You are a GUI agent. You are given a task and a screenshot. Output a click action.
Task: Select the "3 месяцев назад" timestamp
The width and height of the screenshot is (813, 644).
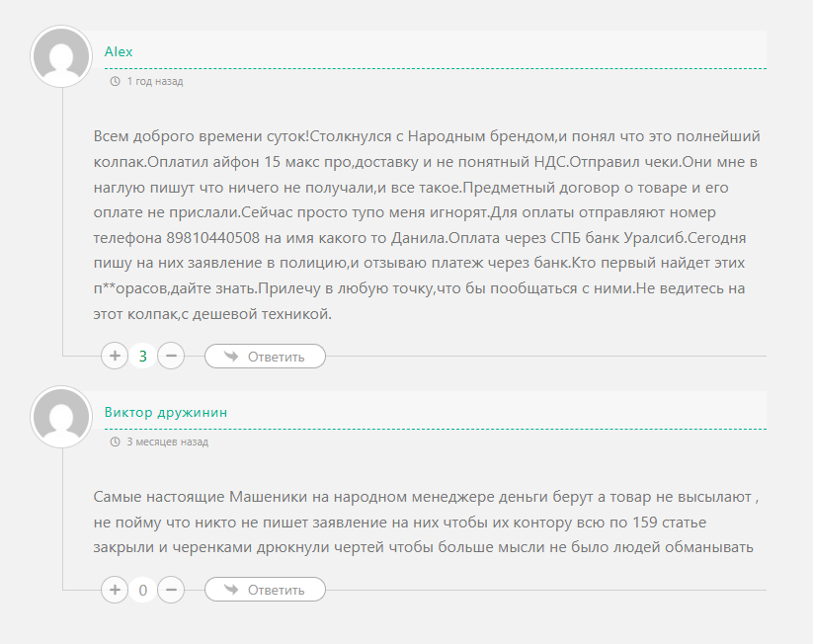pos(167,443)
